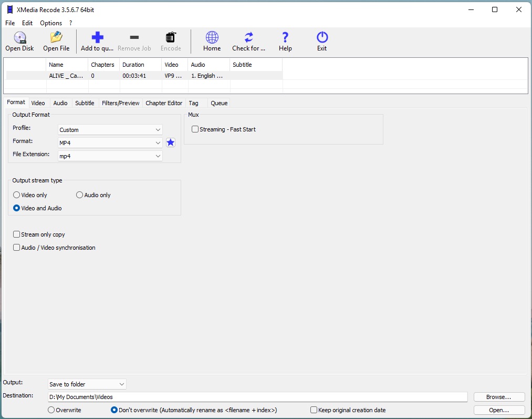Select Video and Audio radio button
Viewport: 532px width, 419px height.
(x=16, y=208)
